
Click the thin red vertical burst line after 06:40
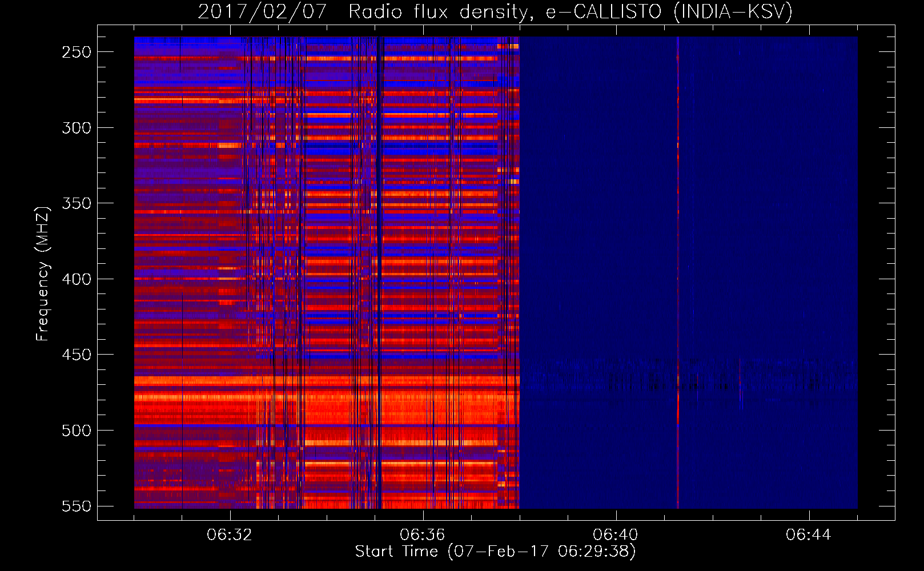[x=678, y=272]
